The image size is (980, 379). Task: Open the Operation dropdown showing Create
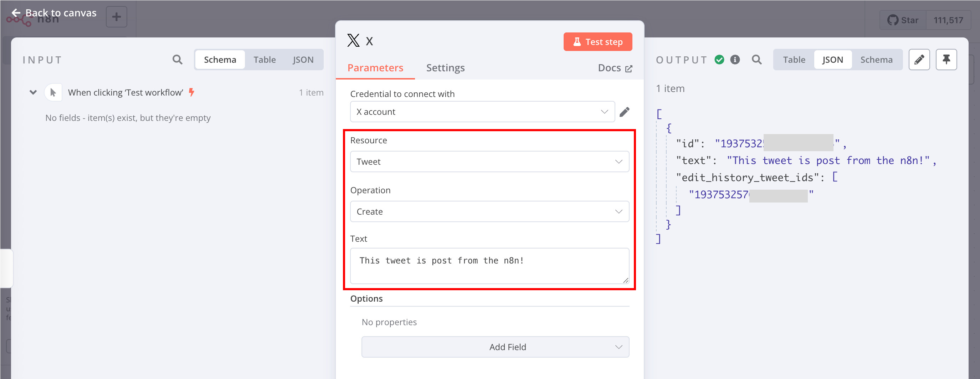[x=489, y=211]
